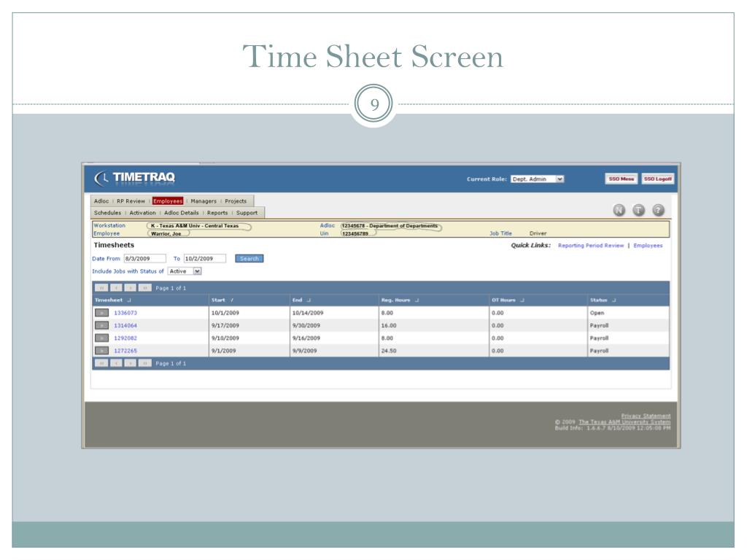Go to first page in top pager
This screenshot has height=560, width=747.
pyautogui.click(x=101, y=287)
